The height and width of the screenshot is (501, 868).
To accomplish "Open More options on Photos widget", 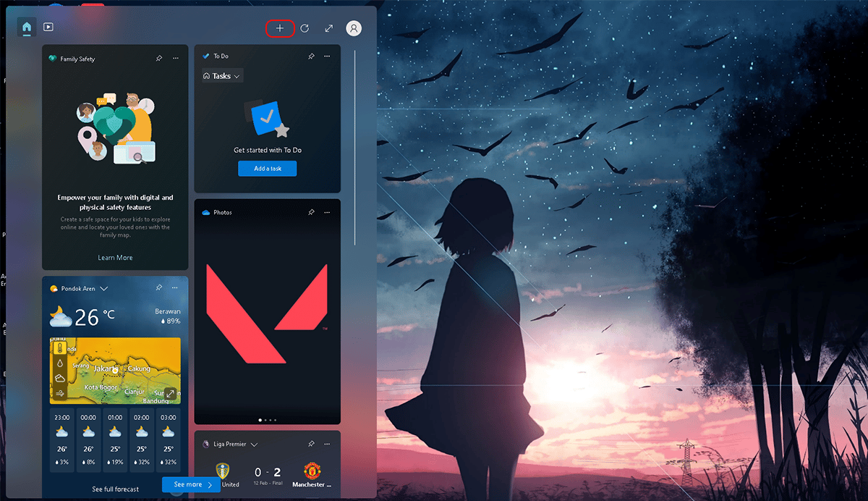I will 327,212.
